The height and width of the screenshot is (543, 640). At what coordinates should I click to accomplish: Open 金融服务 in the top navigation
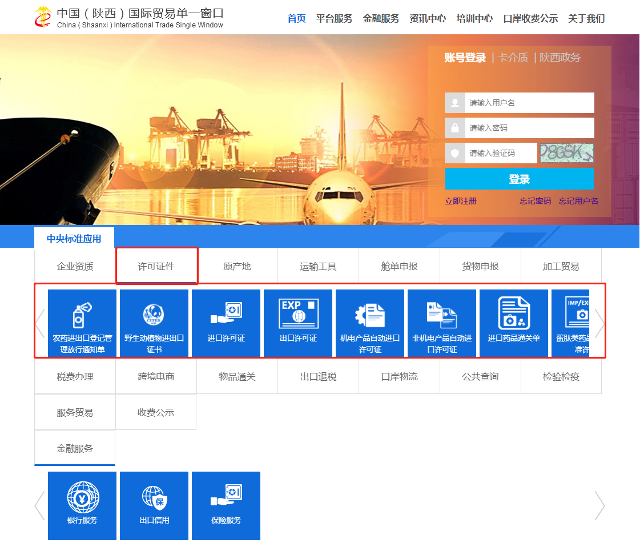coord(381,18)
